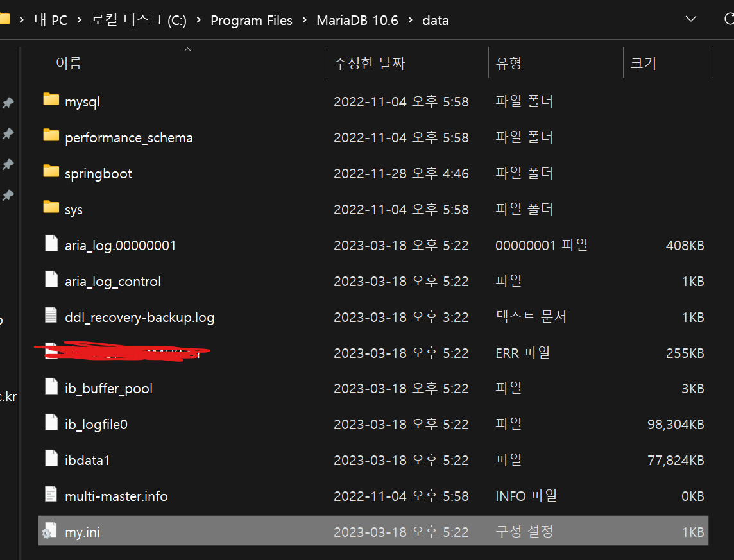Image resolution: width=734 pixels, height=560 pixels.
Task: Select the aria_log_control file name
Action: 113,281
